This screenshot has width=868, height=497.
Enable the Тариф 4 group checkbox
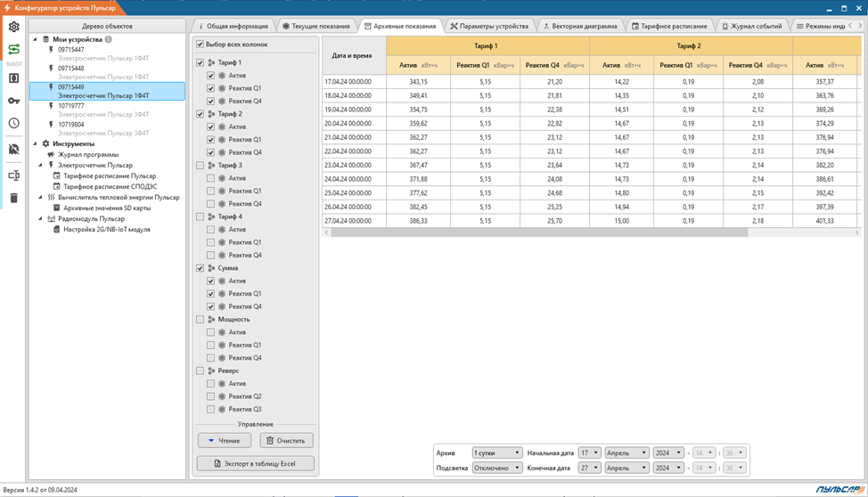pos(200,217)
